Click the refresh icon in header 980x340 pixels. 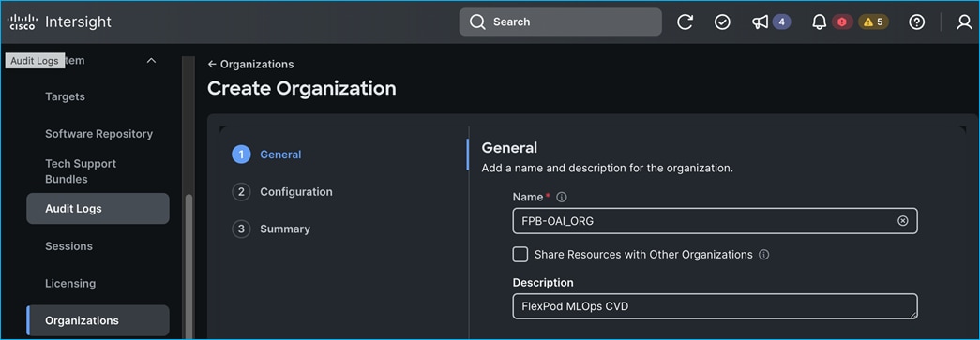coord(685,22)
